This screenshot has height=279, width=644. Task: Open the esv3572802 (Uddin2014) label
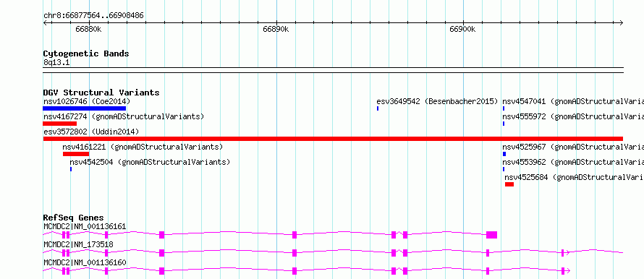coord(91,132)
